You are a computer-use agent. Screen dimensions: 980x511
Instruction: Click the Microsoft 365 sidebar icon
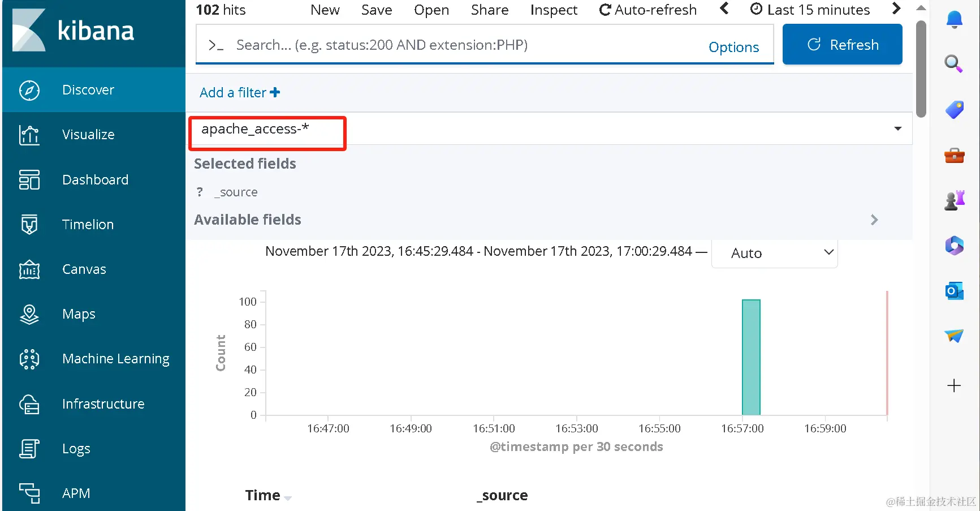pyautogui.click(x=955, y=246)
